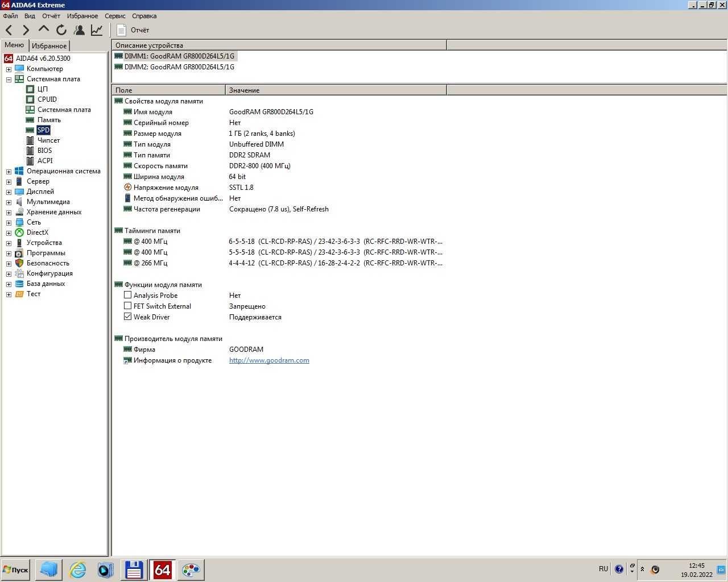Select the ЦП tree item
Viewport: 728px width, 582px height.
coord(43,89)
